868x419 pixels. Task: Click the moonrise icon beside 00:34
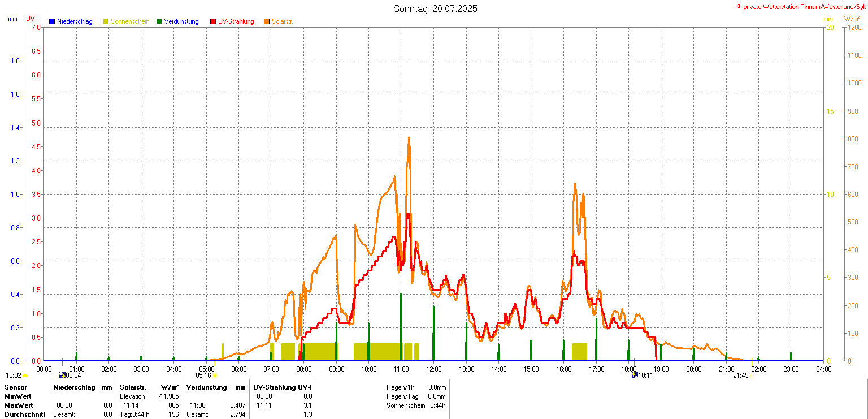[62, 375]
